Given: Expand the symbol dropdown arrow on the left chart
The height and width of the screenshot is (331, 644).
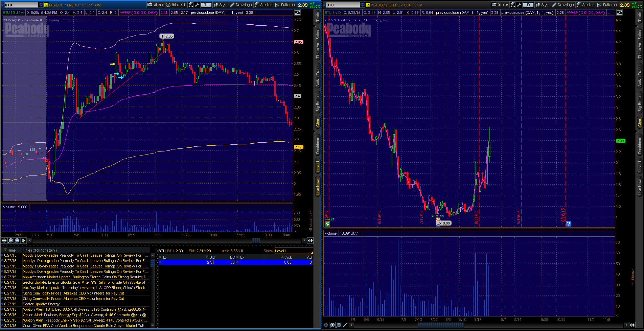Looking at the screenshot, I should [41, 5].
